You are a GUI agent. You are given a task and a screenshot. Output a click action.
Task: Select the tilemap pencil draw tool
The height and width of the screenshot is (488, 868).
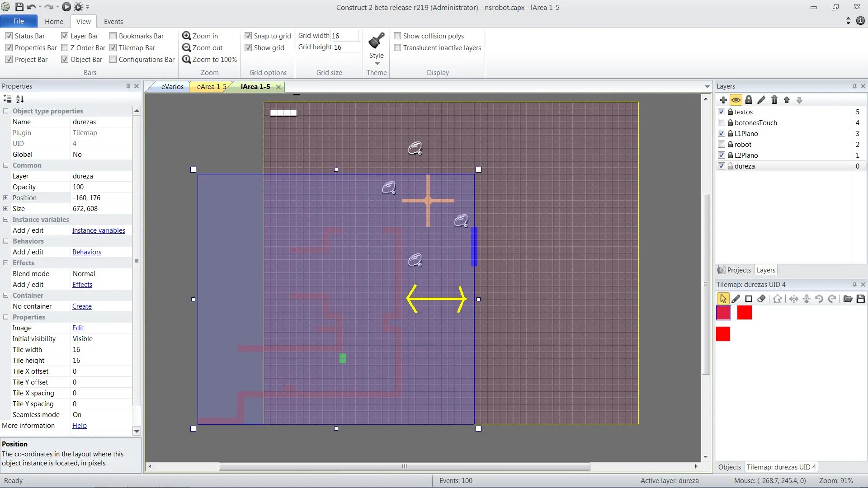[x=736, y=299]
